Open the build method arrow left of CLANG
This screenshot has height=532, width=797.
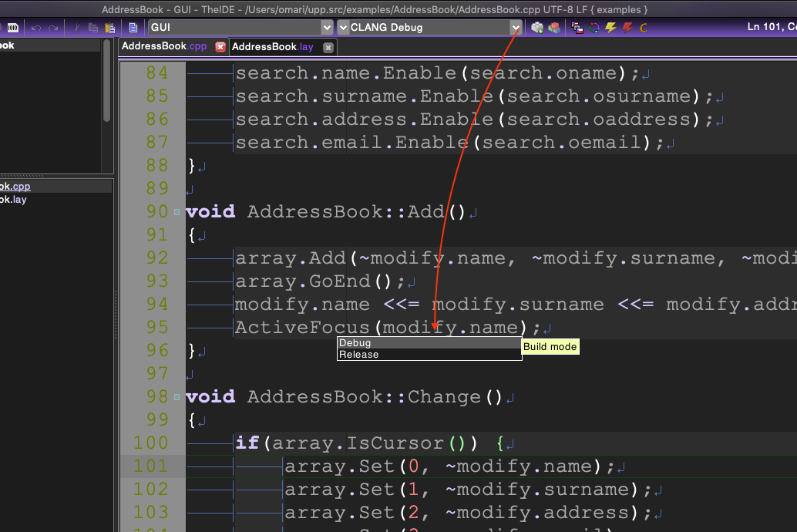[343, 28]
